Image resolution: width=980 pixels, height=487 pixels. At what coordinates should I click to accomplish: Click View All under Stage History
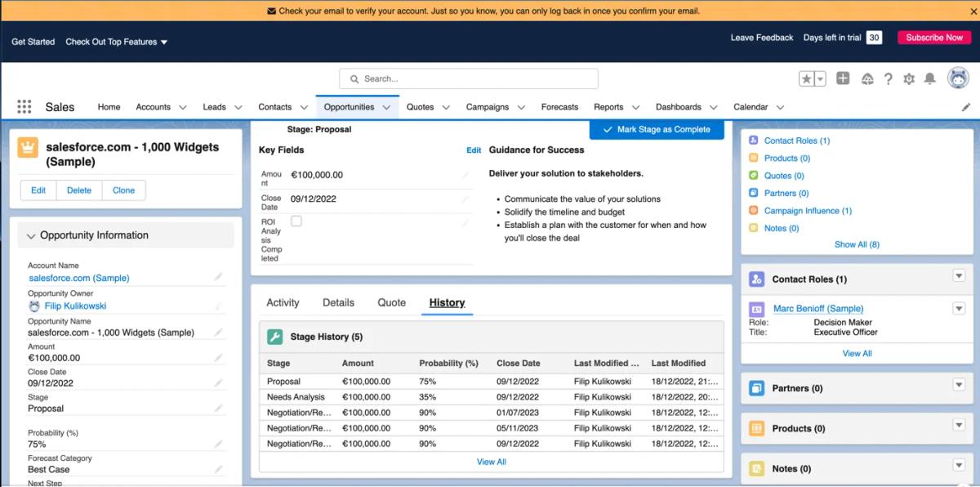pos(492,462)
